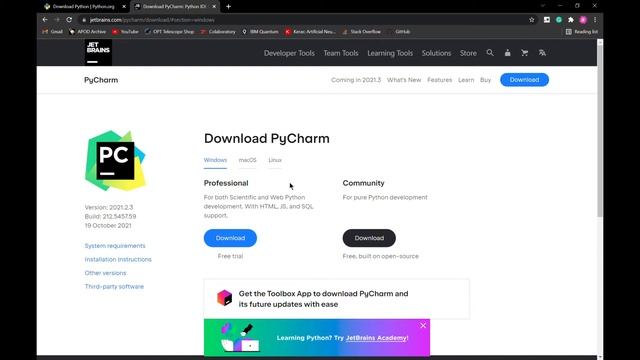
Task: Open the What's New link
Action: pos(404,80)
